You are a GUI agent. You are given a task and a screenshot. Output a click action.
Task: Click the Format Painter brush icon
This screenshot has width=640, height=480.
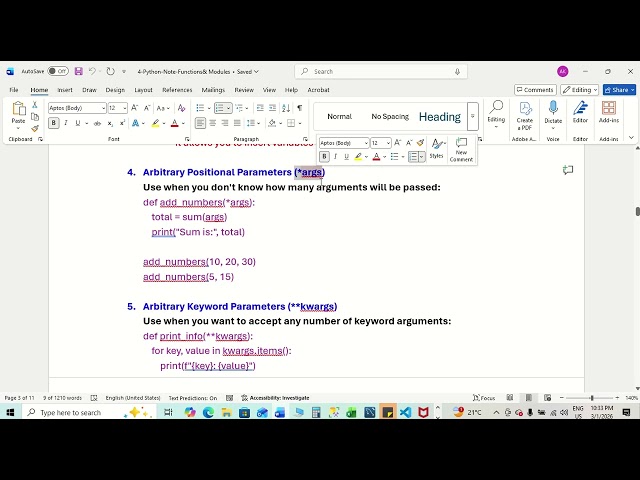(35, 129)
